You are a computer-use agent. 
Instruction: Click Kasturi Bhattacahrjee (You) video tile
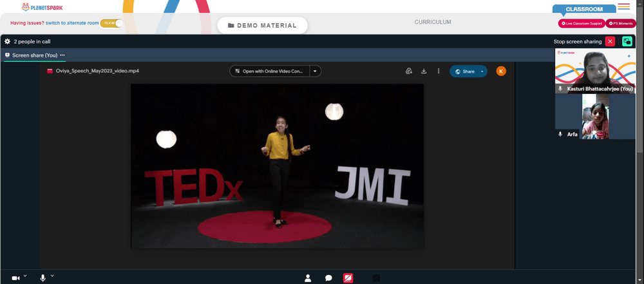tap(595, 71)
